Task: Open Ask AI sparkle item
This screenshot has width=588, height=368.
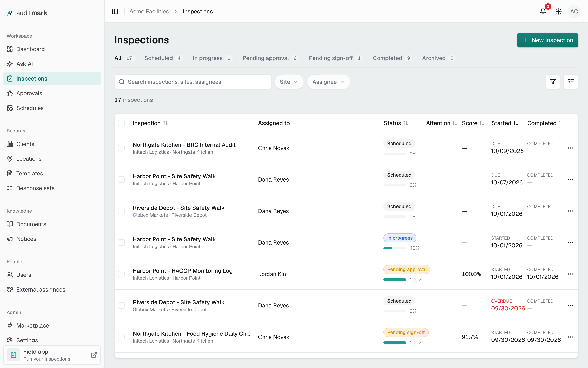Action: 52,64
